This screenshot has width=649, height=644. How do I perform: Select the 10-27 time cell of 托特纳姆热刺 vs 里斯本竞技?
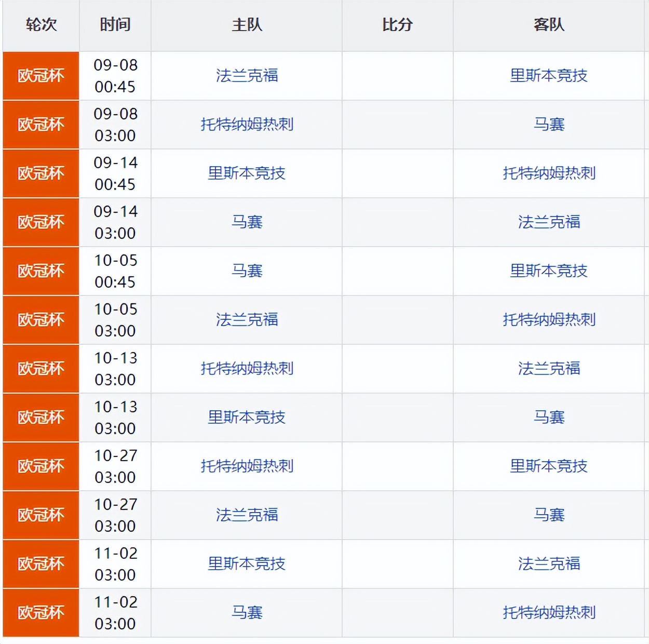click(x=115, y=466)
